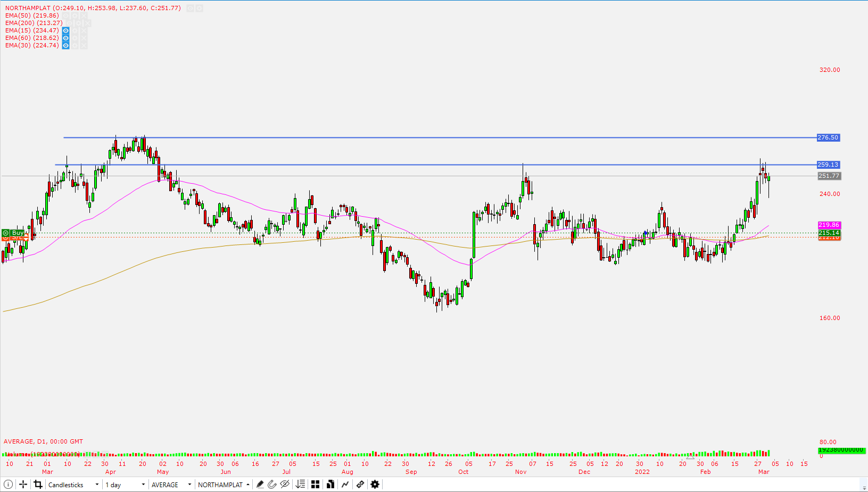Select the crosshair cursor tool

point(23,484)
